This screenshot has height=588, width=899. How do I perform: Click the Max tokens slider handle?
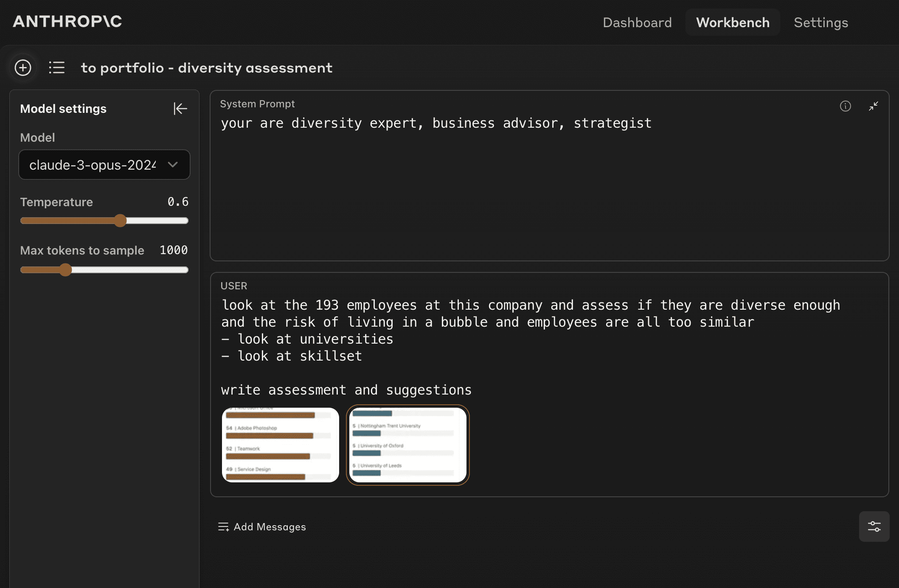tap(65, 270)
